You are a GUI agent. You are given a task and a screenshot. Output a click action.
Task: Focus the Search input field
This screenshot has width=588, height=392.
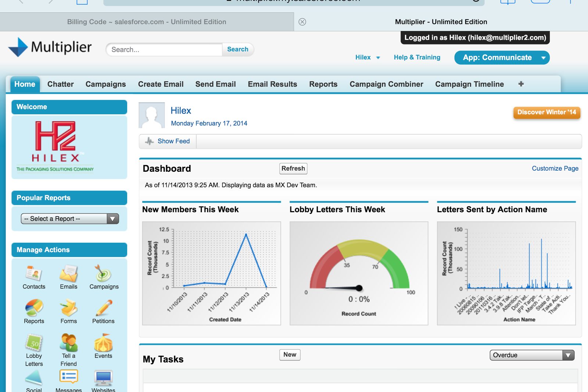(164, 50)
